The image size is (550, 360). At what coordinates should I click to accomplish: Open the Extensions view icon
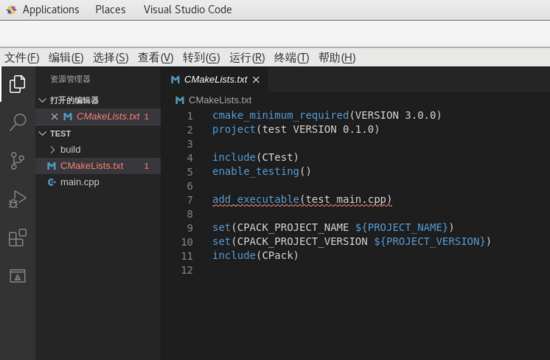[17, 238]
